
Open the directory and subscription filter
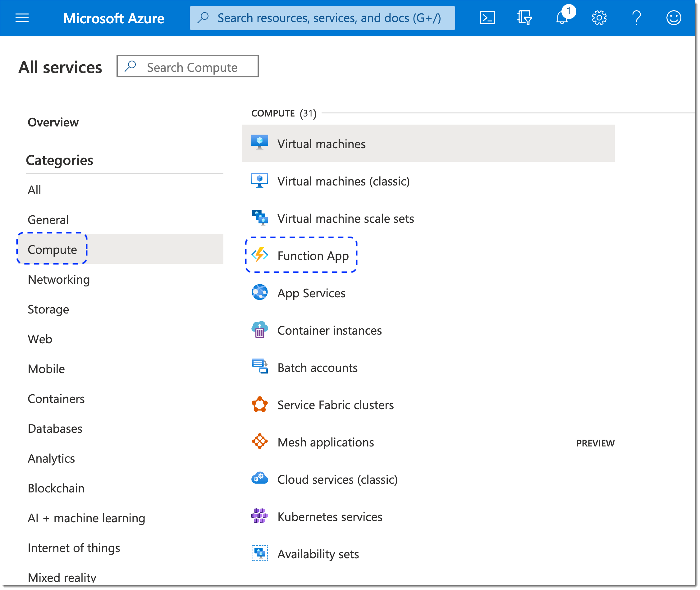pos(524,18)
